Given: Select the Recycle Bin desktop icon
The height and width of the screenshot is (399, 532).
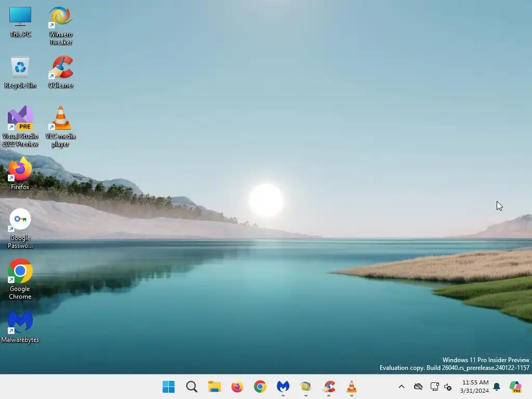Looking at the screenshot, I should (20, 73).
